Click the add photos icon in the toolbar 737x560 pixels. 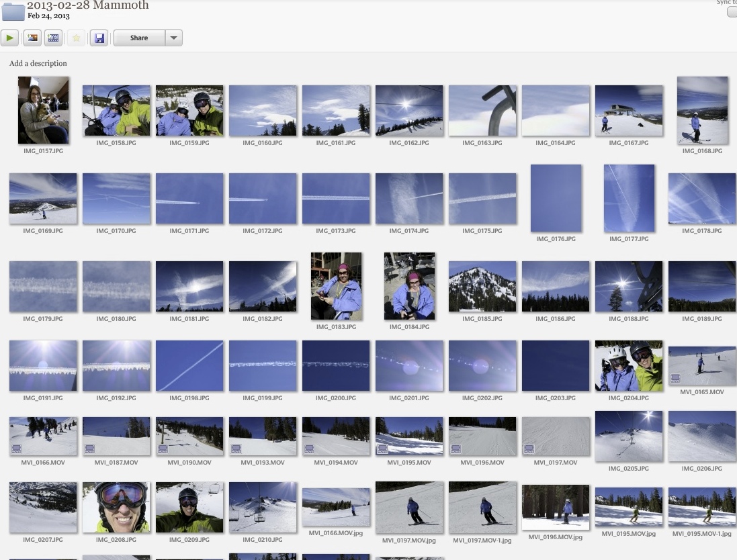(x=32, y=38)
